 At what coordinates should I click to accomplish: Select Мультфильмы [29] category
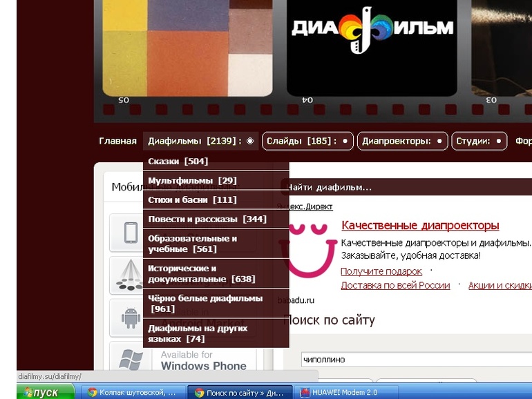[216, 180]
